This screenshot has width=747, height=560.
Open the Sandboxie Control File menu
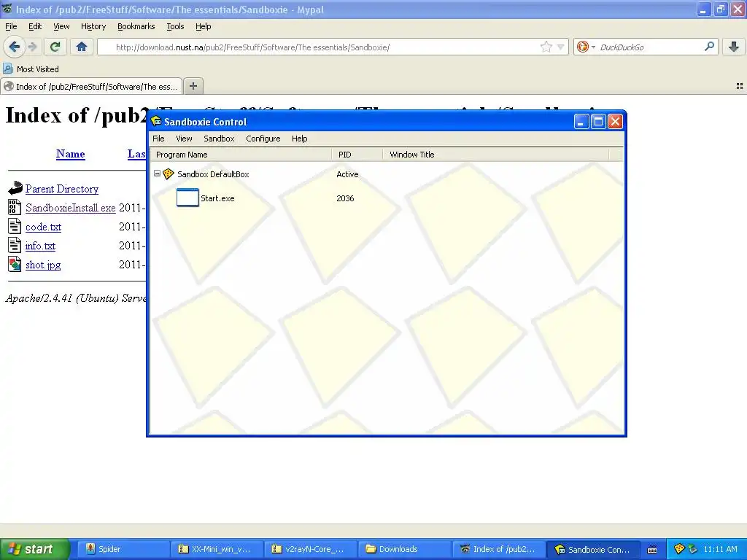point(158,139)
